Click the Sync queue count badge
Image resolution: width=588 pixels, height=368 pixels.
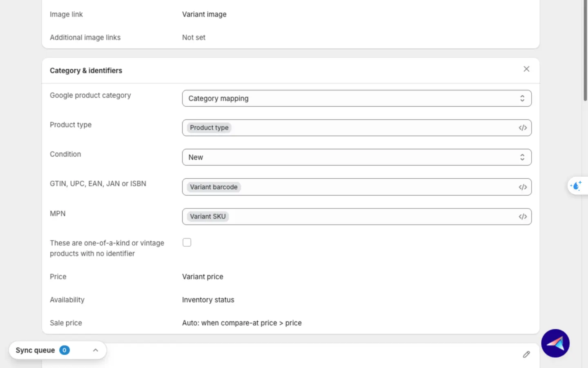tap(65, 350)
